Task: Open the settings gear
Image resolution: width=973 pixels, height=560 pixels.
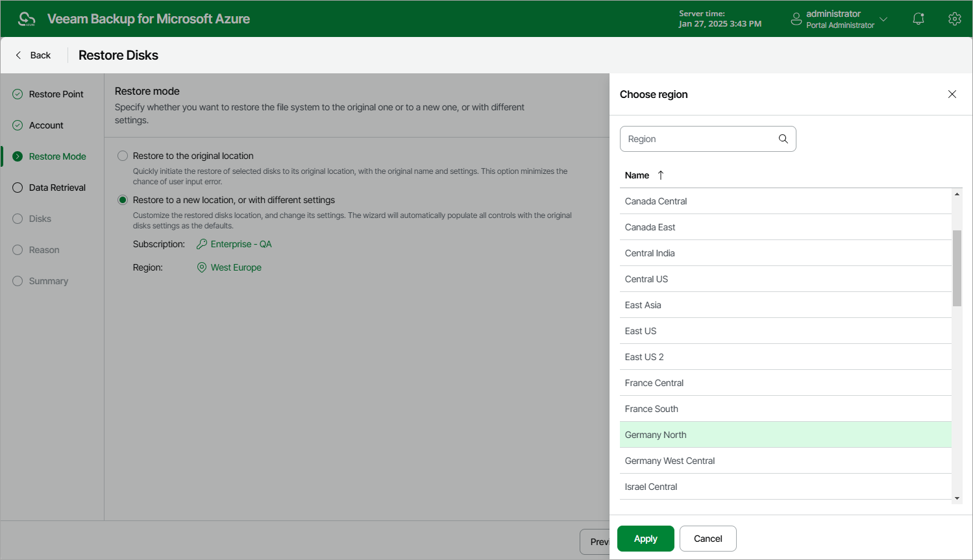Action: (954, 19)
